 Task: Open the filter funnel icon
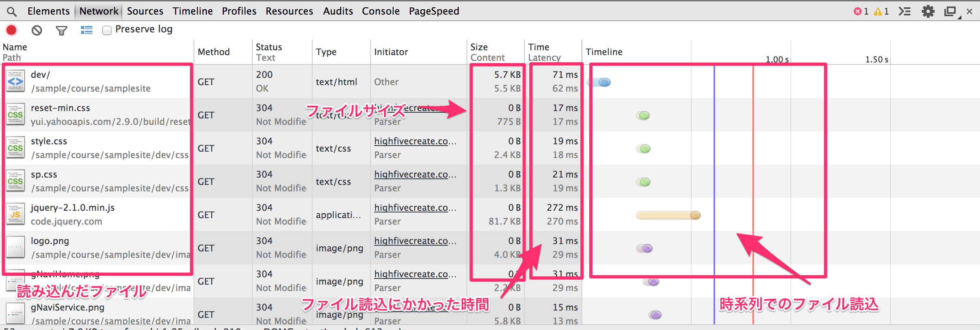click(62, 30)
